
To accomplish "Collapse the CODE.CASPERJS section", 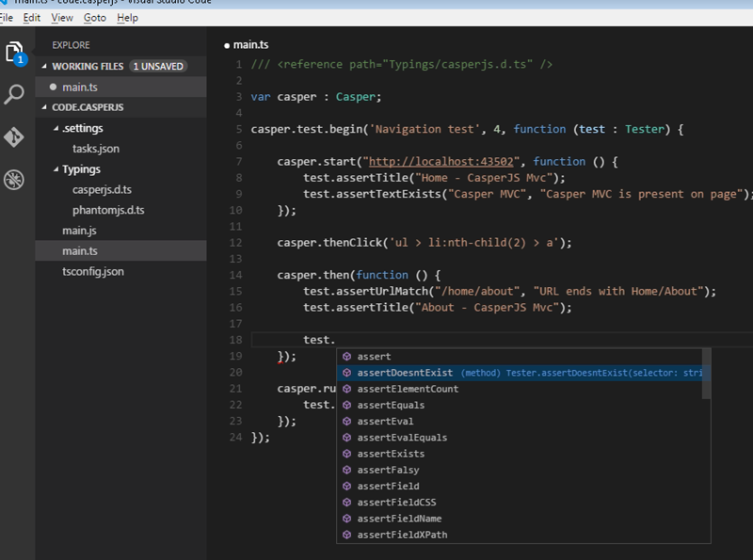I will 44,107.
